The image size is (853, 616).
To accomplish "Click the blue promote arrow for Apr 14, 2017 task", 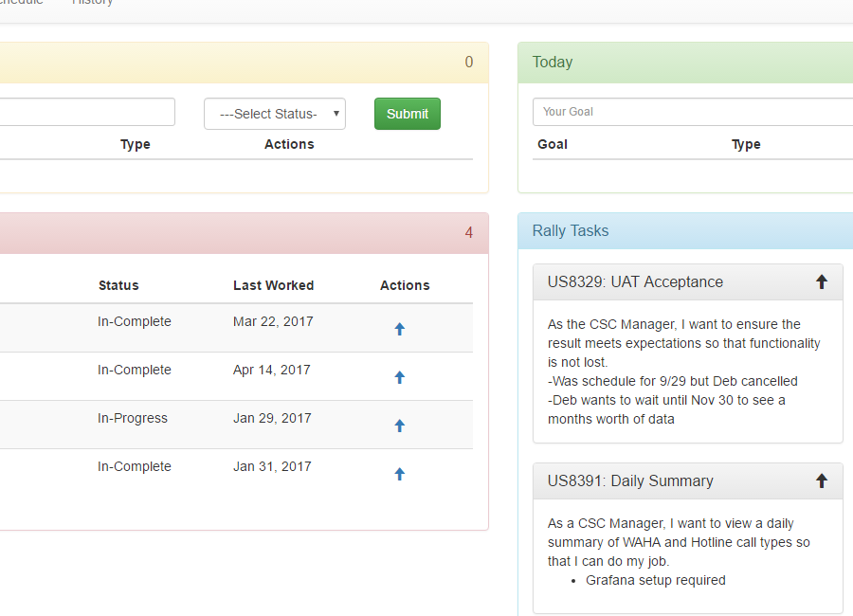I will (x=399, y=377).
